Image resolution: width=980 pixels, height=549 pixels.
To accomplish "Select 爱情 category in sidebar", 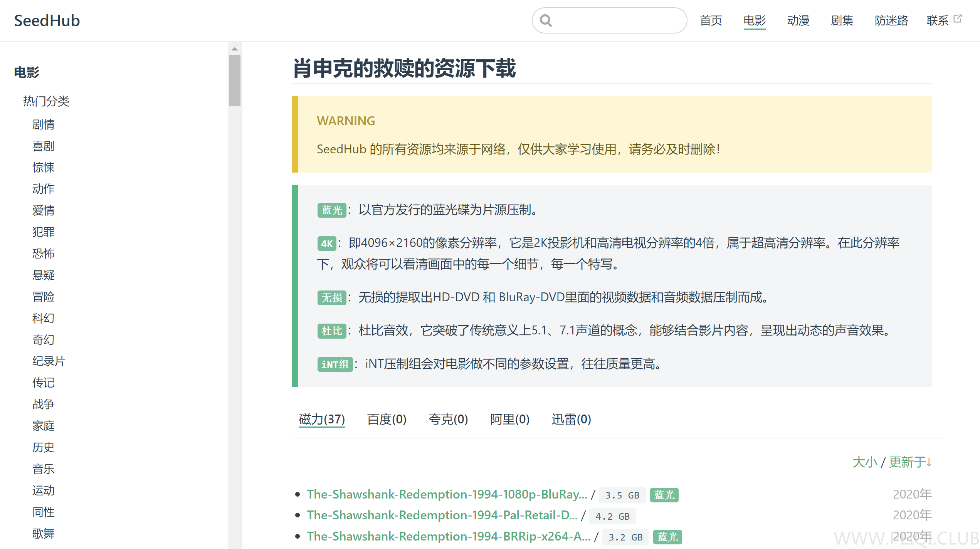I will pyautogui.click(x=44, y=211).
